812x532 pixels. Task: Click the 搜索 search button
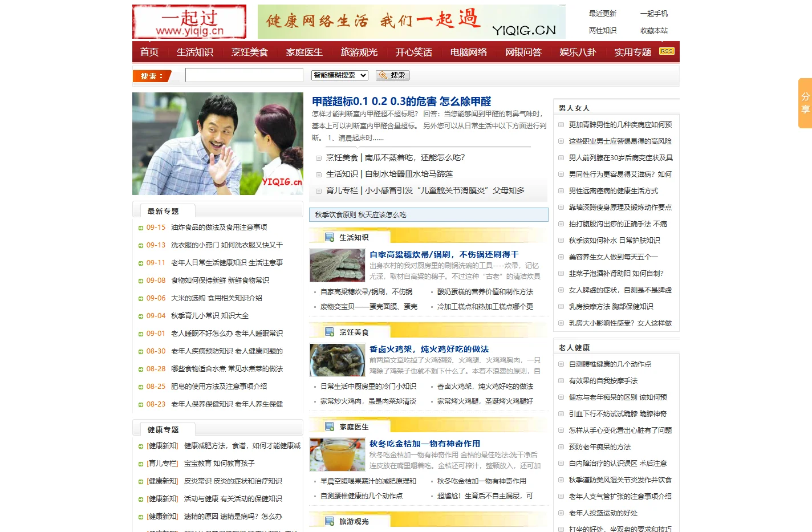[392, 75]
